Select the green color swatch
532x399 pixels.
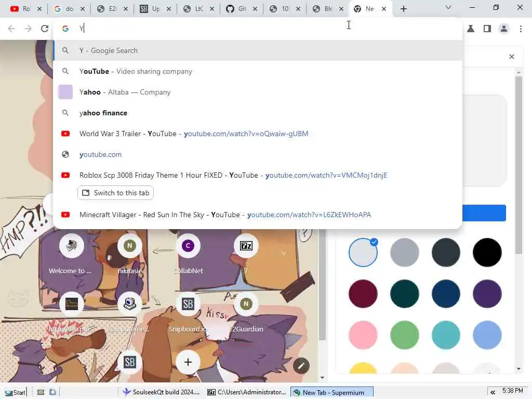(x=404, y=335)
